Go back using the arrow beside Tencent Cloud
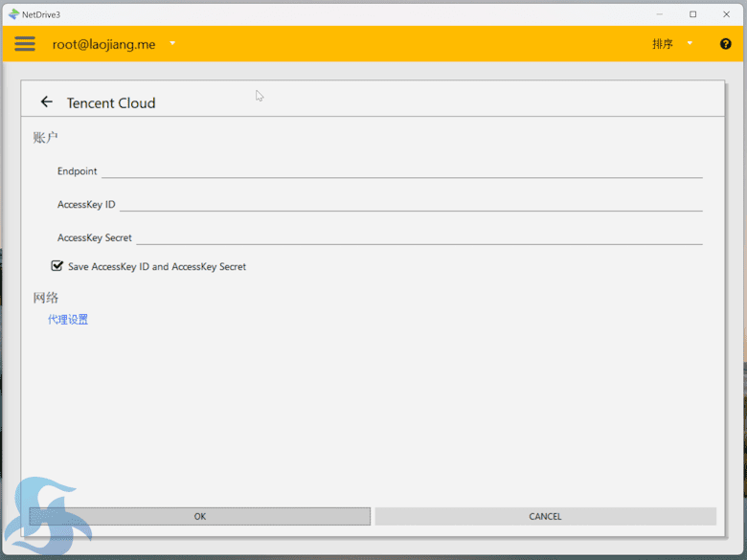Image resolution: width=747 pixels, height=560 pixels. coord(46,101)
